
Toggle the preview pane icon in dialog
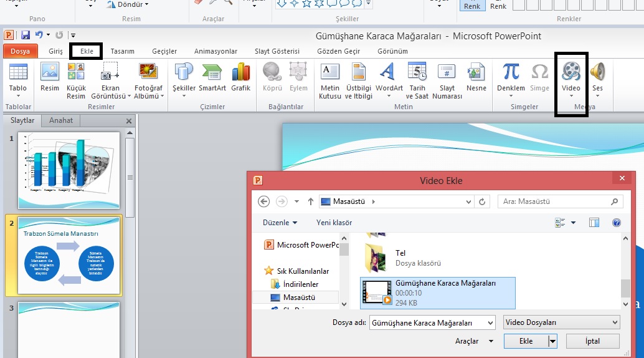coord(594,223)
